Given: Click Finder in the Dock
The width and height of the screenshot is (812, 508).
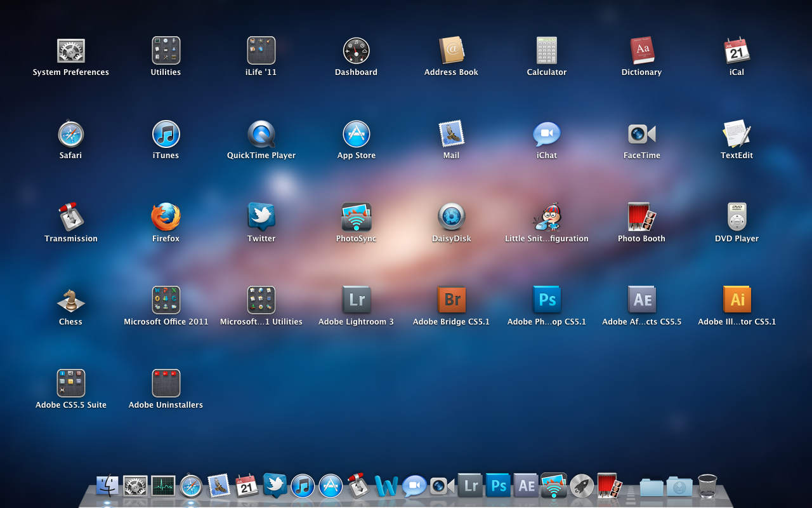Looking at the screenshot, I should click(x=107, y=486).
